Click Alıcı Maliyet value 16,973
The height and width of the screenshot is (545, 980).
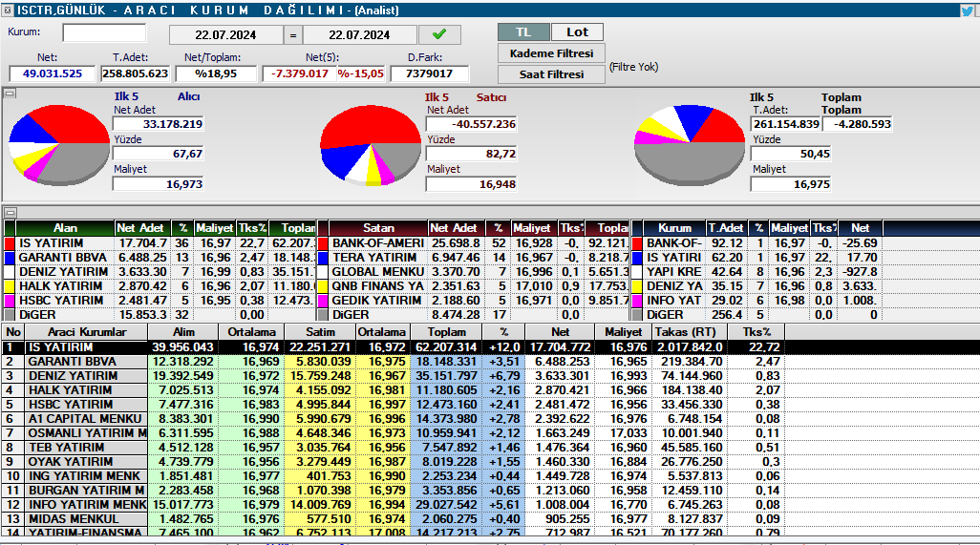pyautogui.click(x=159, y=184)
